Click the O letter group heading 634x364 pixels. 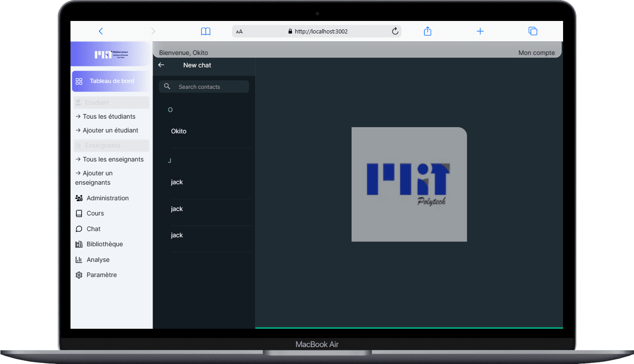(170, 110)
